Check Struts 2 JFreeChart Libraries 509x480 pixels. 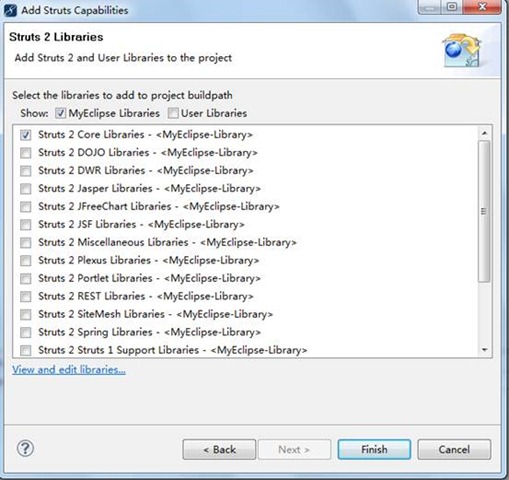[26, 207]
